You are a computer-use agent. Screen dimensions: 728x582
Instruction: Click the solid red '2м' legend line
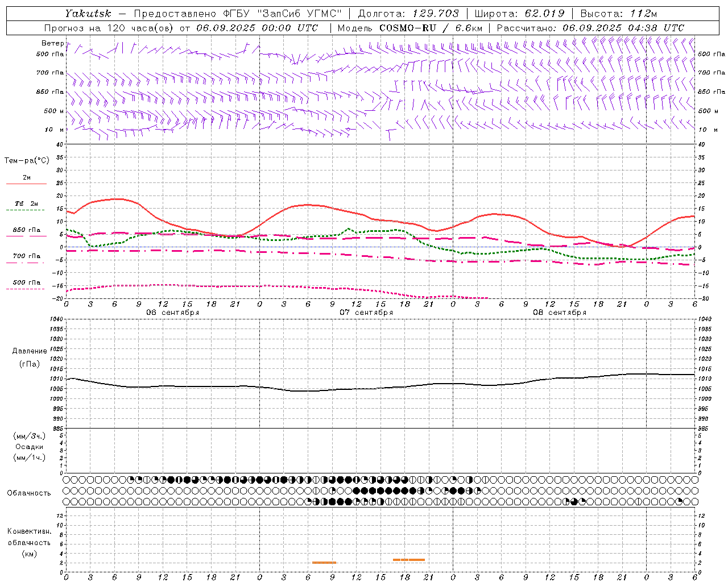point(26,184)
